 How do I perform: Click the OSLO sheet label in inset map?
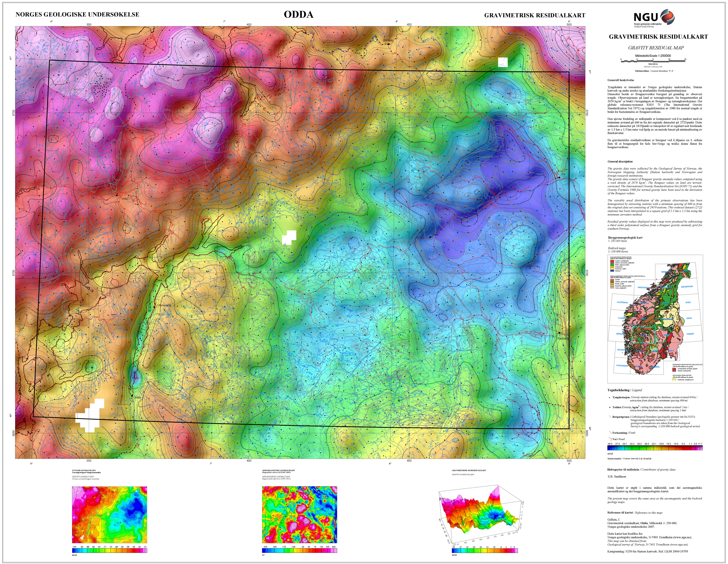671,351
